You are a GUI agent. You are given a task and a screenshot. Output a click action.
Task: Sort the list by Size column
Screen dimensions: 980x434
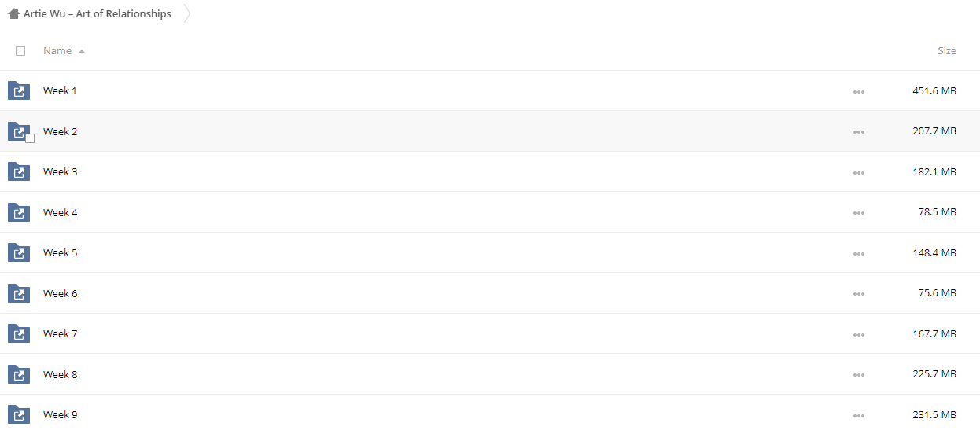(947, 51)
